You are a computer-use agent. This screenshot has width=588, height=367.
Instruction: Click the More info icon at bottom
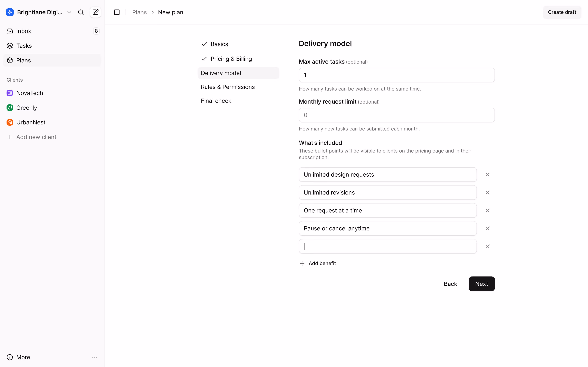pyautogui.click(x=10, y=357)
